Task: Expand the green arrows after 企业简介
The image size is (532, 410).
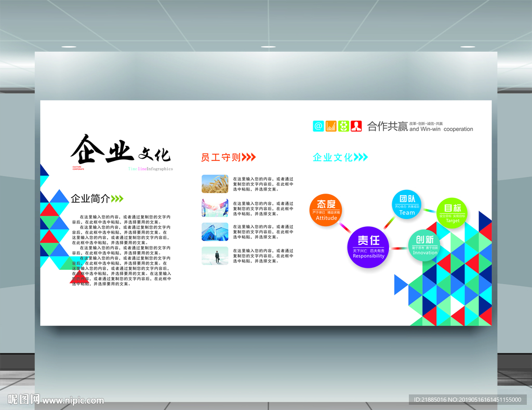Action: click(x=117, y=198)
